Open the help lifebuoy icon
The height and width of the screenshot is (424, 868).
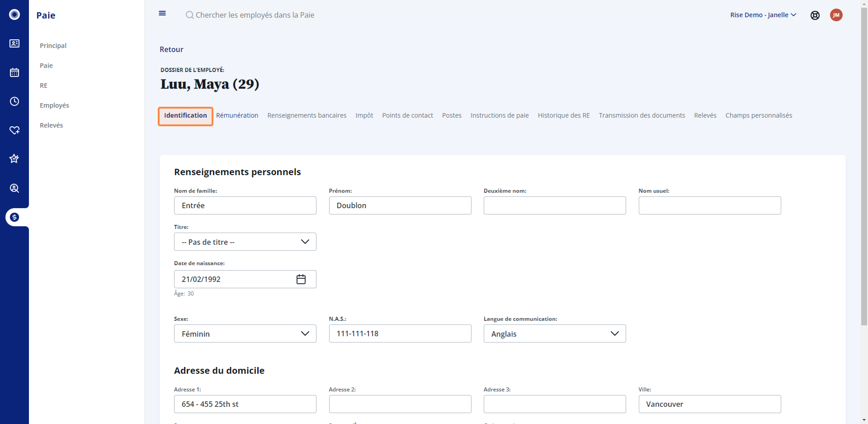815,15
